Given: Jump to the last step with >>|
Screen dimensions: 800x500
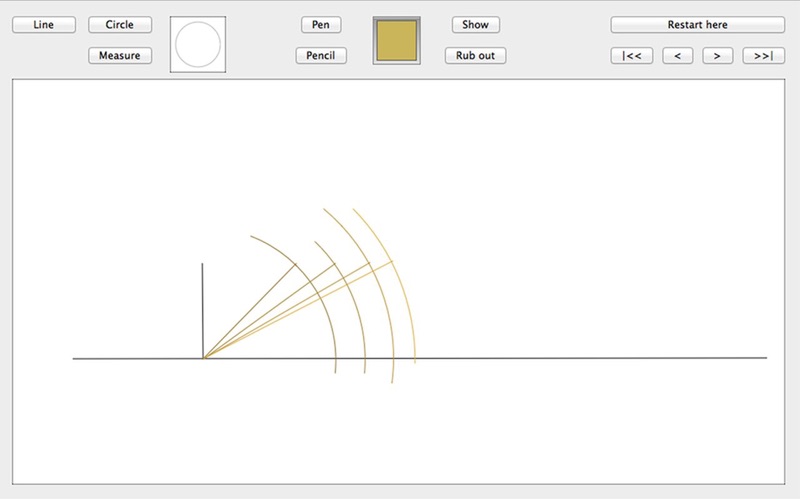Looking at the screenshot, I should tap(763, 56).
